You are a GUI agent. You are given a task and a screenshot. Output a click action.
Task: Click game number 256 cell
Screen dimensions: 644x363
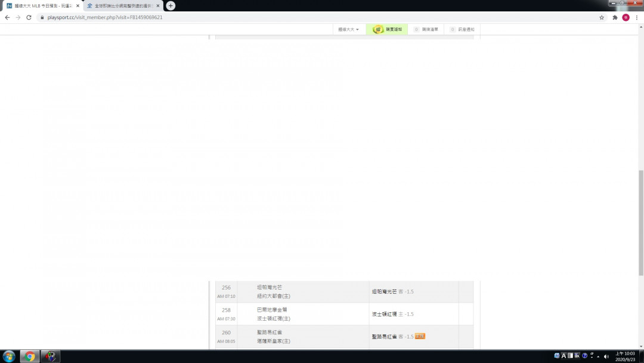[x=227, y=291]
